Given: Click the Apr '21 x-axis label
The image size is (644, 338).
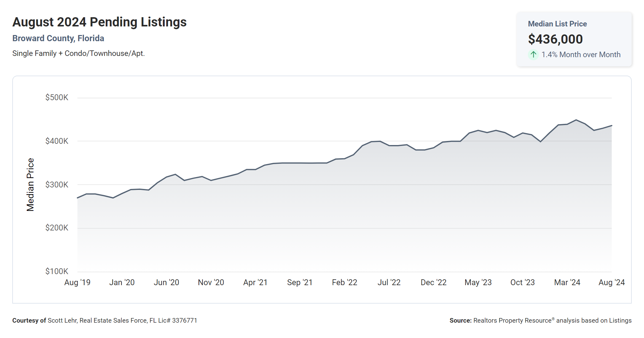Looking at the screenshot, I should pos(255,282).
